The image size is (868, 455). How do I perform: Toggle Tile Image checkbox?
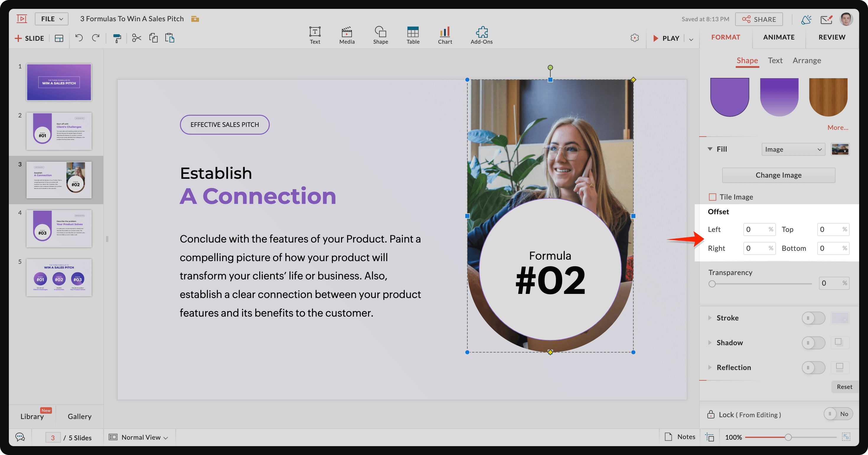point(712,197)
